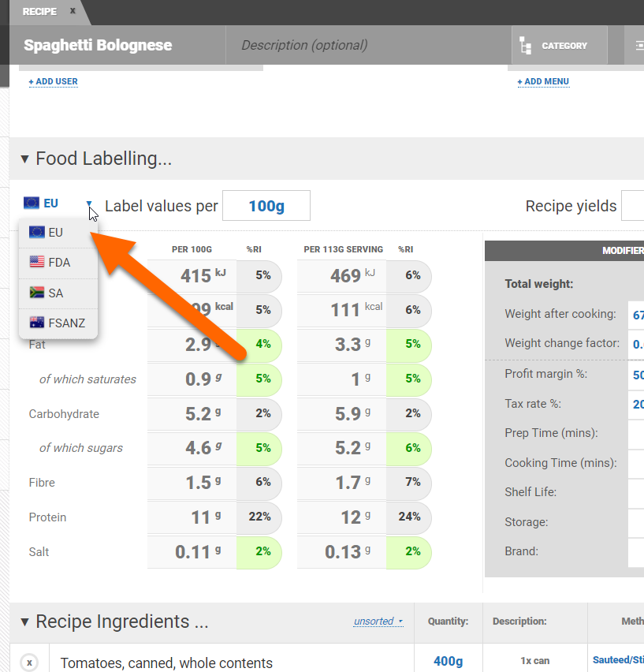Click the + Add Menu link
The width and height of the screenshot is (644, 672).
[543, 81]
